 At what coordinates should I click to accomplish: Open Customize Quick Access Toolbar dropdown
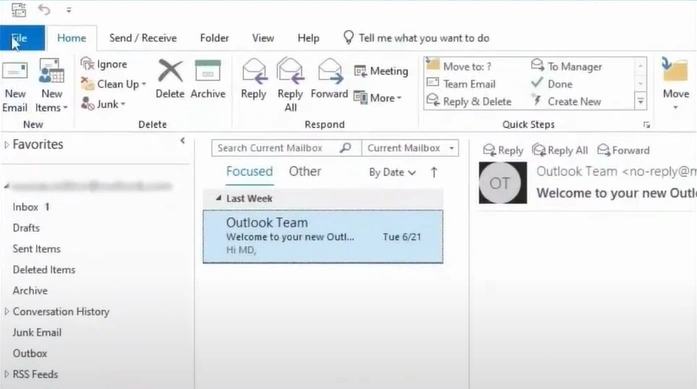[x=68, y=10]
